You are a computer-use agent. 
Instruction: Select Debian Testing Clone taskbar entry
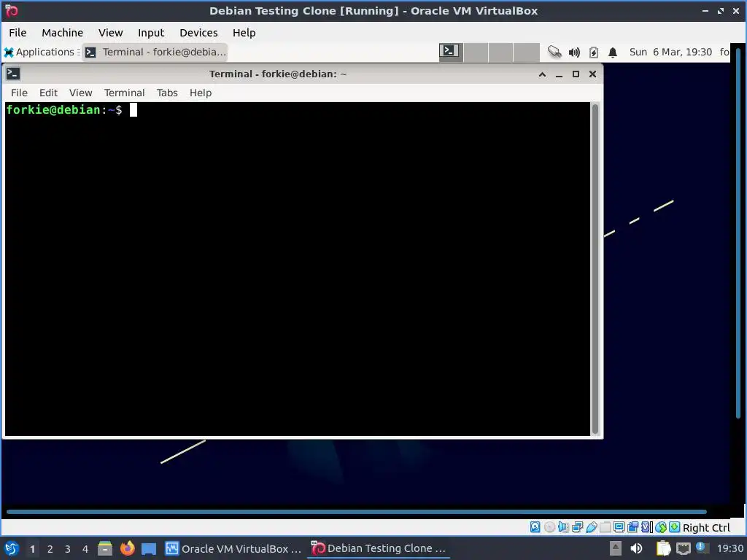click(x=379, y=548)
